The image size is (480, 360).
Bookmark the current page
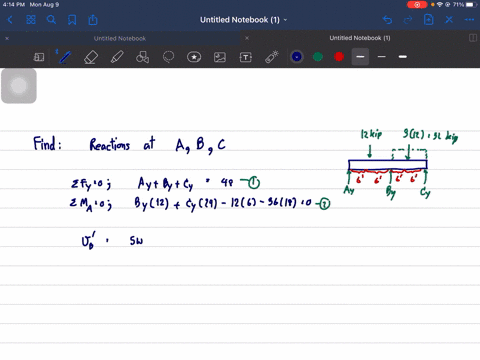[72, 20]
